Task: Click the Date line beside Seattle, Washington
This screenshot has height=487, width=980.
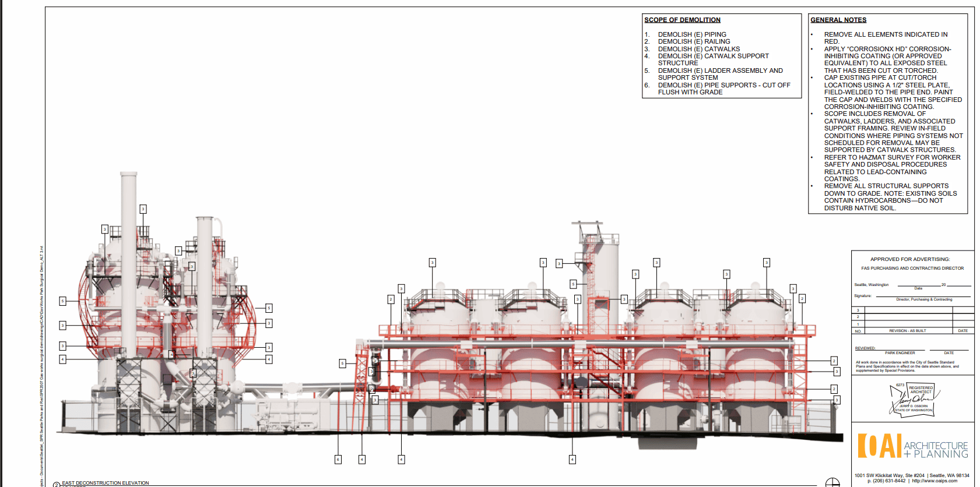Action: tap(918, 285)
